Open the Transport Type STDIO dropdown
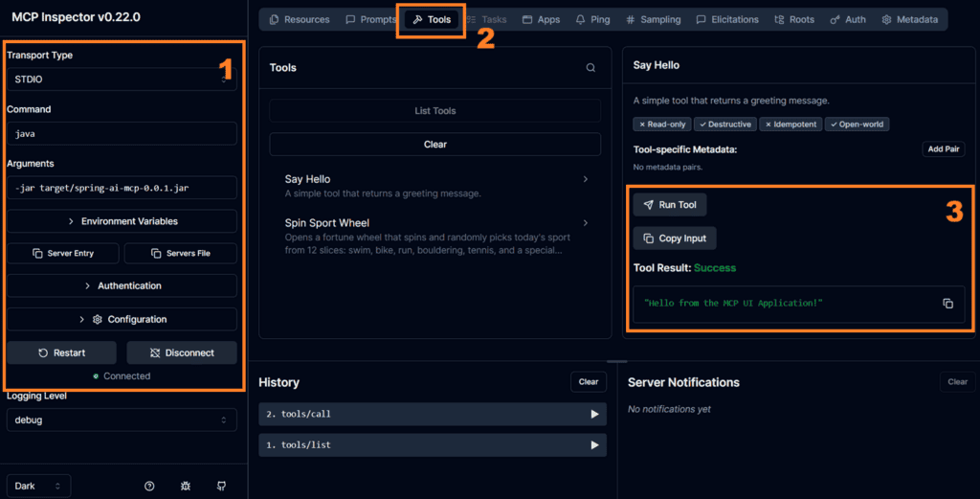 tap(122, 79)
